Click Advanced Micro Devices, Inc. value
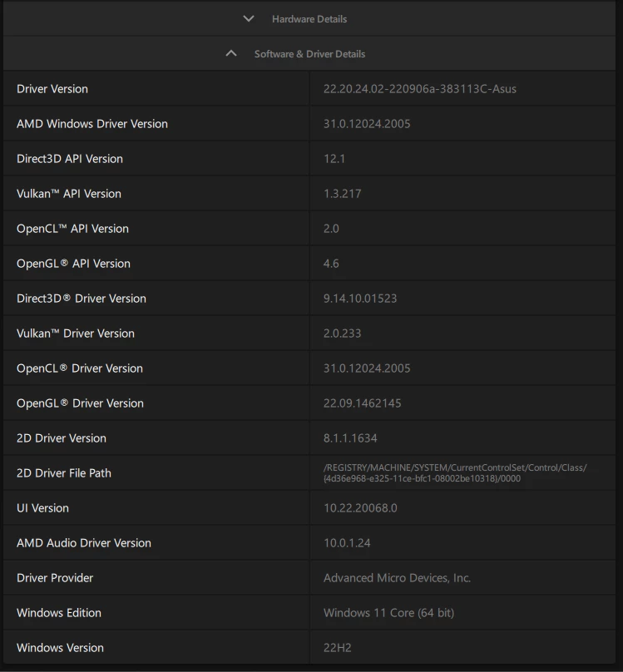 397,578
